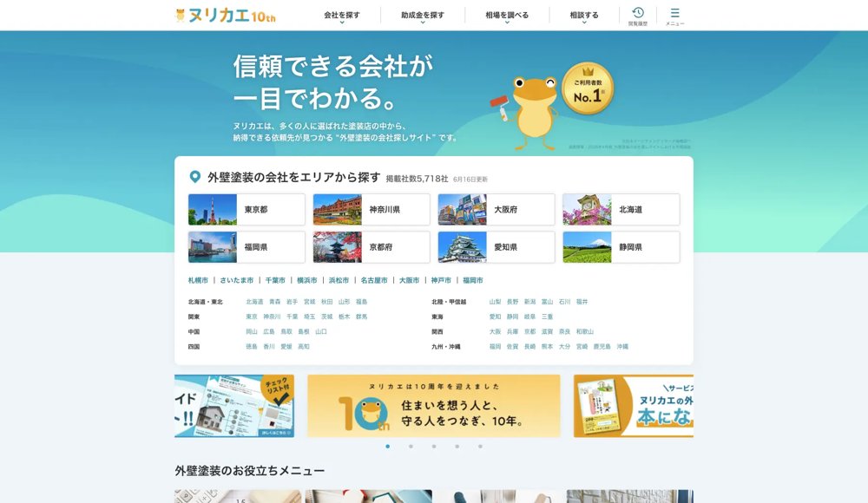
Task: Go to second carousel slide dot
Action: point(411,446)
